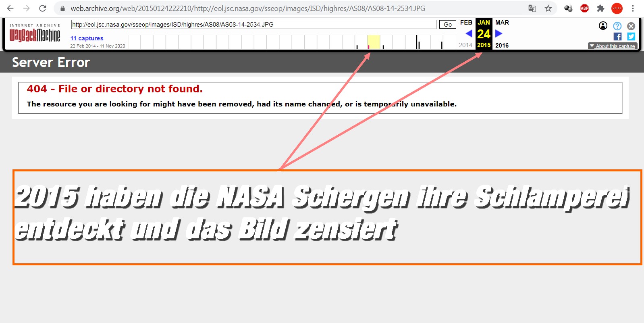This screenshot has height=323, width=644.
Task: Click the padlock site info icon
Action: click(62, 8)
